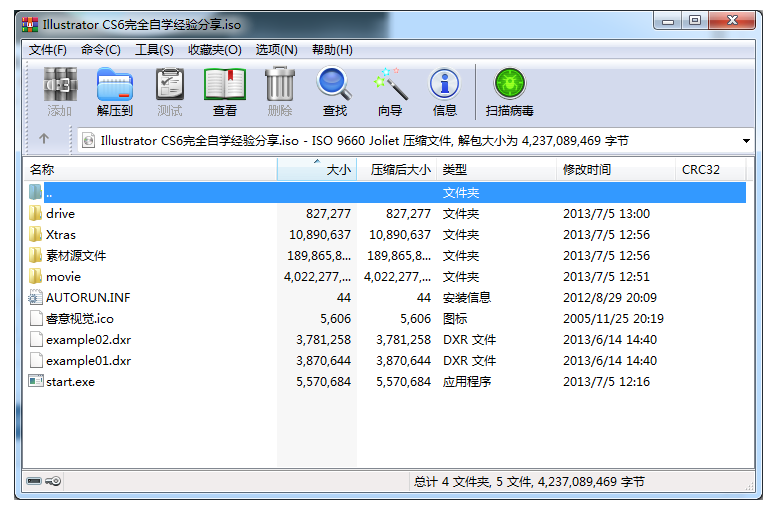777x517 pixels.
Task: Select the movie folder
Action: coord(63,277)
